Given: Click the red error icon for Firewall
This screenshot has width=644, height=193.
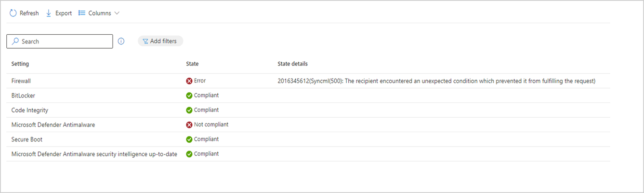Looking at the screenshot, I should coord(189,81).
